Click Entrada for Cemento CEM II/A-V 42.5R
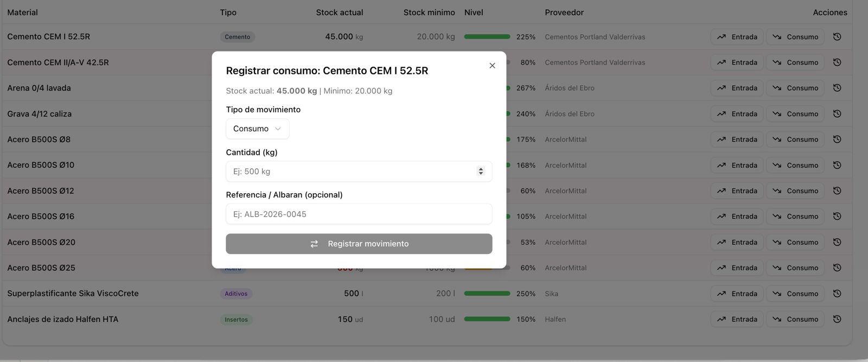 (x=737, y=62)
